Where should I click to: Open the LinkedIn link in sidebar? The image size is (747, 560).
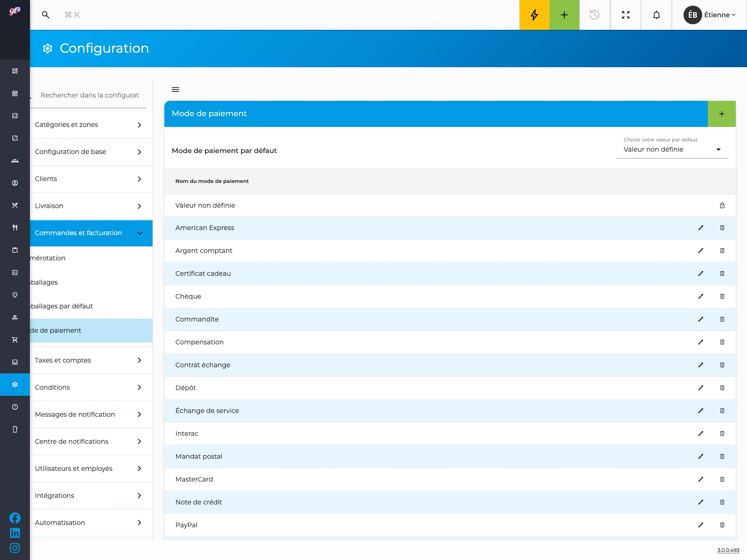click(x=15, y=533)
